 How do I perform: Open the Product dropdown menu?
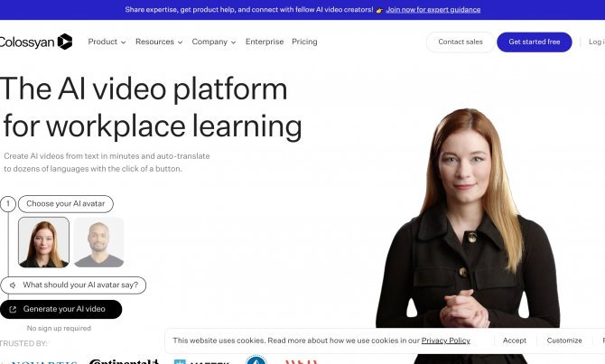click(x=107, y=42)
